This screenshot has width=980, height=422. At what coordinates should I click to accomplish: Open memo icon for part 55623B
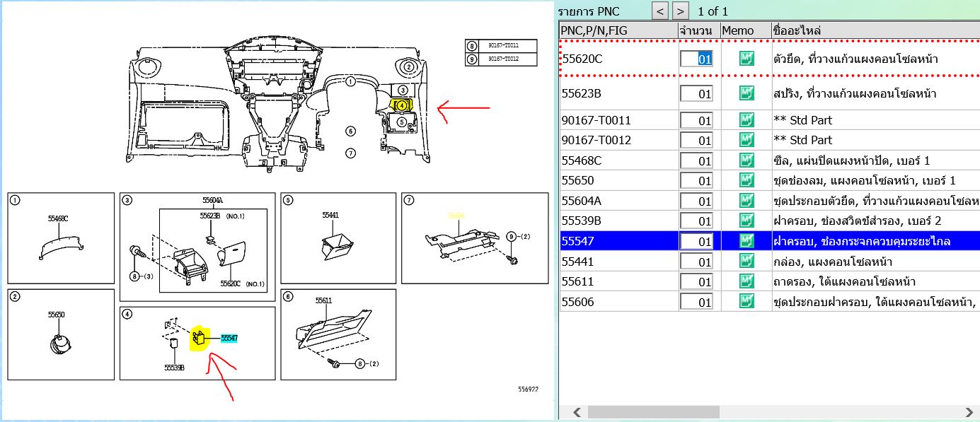coord(746,93)
